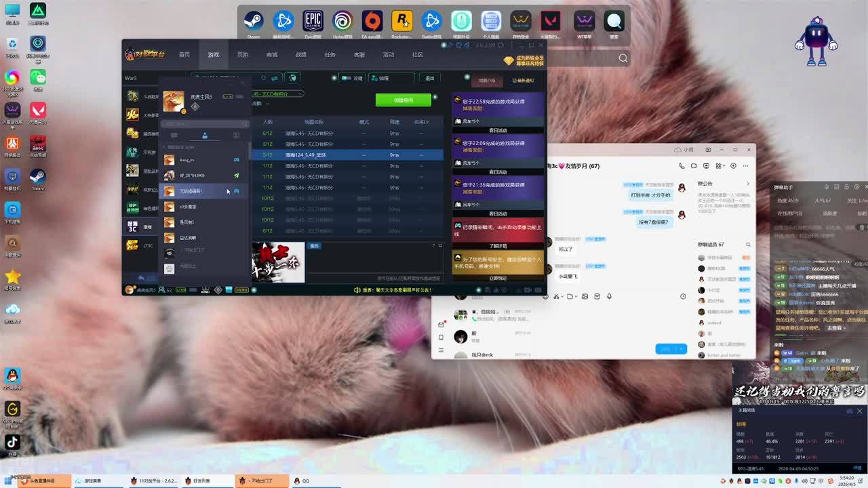Image resolution: width=868 pixels, height=488 pixels.
Task: Open Steam from the top launcher bar
Action: point(254,22)
